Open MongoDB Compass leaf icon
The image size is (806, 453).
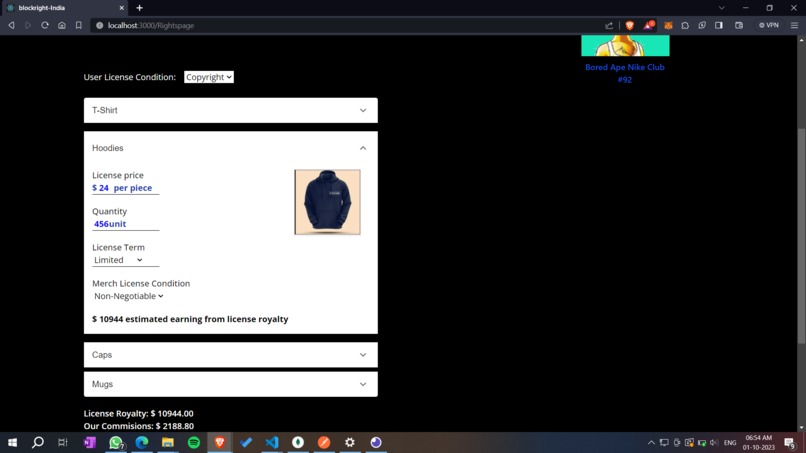coord(298,442)
